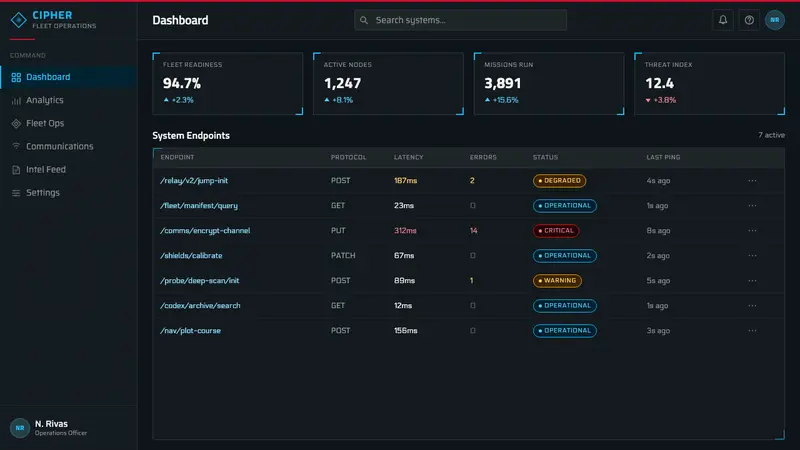Click the WARNING status badge
Screen dimensions: 800x450
click(557, 281)
